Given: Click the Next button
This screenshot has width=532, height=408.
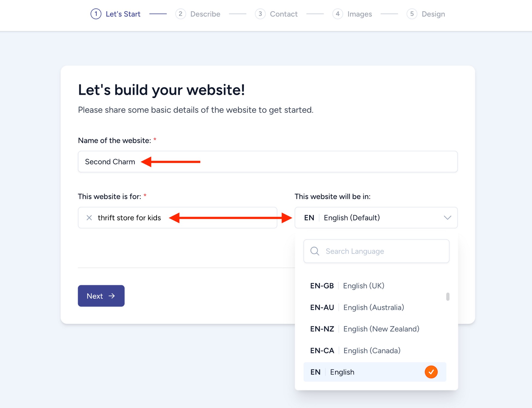Looking at the screenshot, I should pos(101,296).
